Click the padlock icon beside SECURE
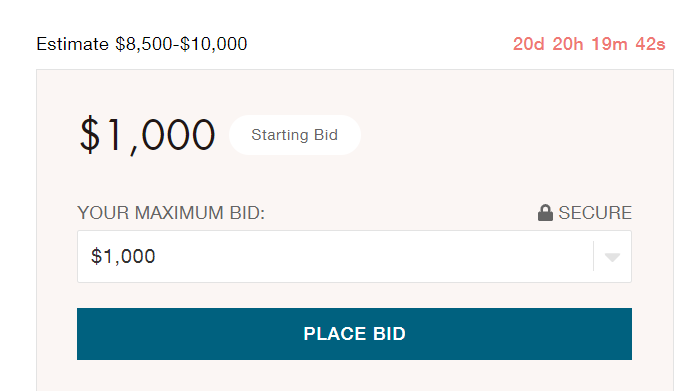The height and width of the screenshot is (391, 692). (x=545, y=213)
